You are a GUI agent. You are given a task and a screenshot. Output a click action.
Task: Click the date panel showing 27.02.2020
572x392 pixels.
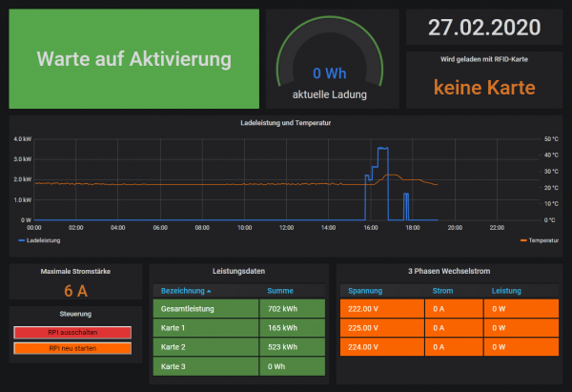point(484,28)
